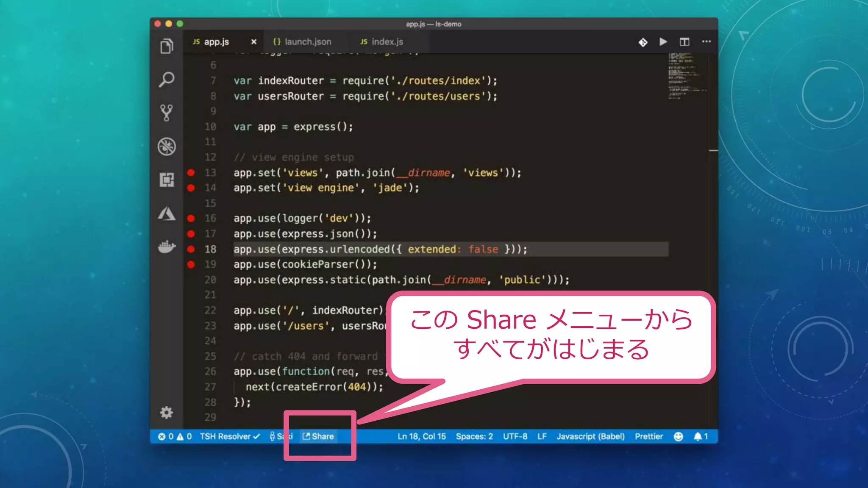Image resolution: width=868 pixels, height=488 pixels.
Task: Change encoding via UTF-8
Action: click(515, 436)
